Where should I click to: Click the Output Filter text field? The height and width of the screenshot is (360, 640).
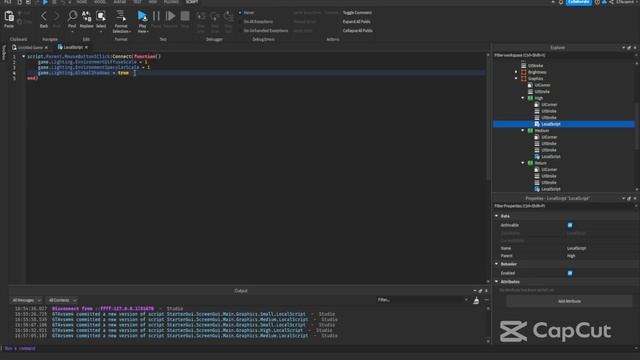[x=422, y=300]
